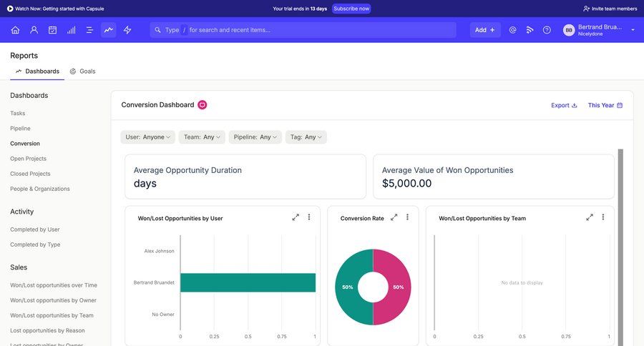The height and width of the screenshot is (346, 644).
Task: Click the Export link
Action: [564, 105]
